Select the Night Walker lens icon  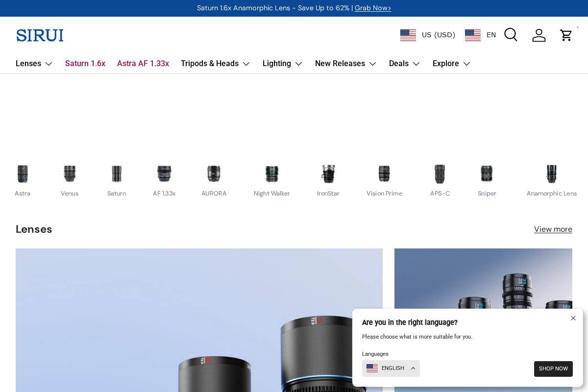(272, 174)
